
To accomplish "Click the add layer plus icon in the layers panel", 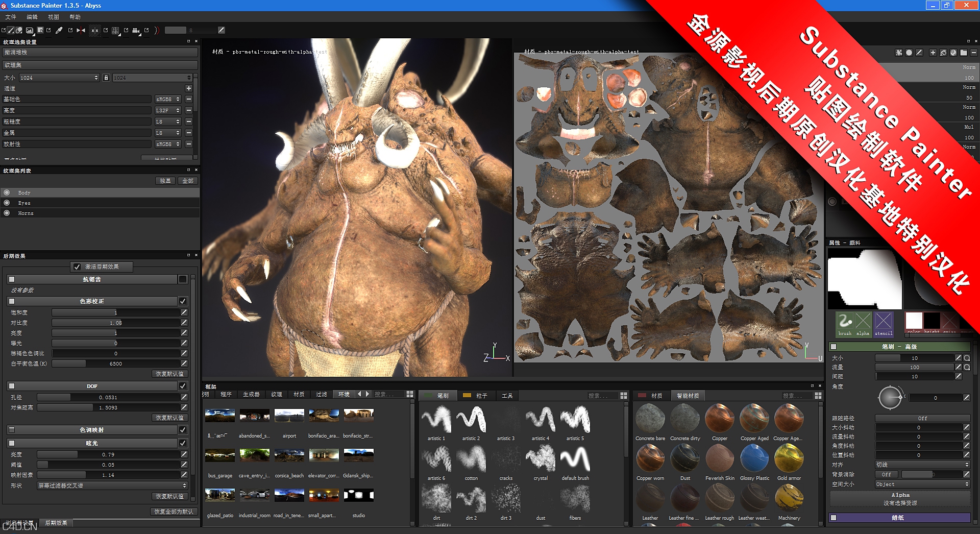I will click(933, 53).
